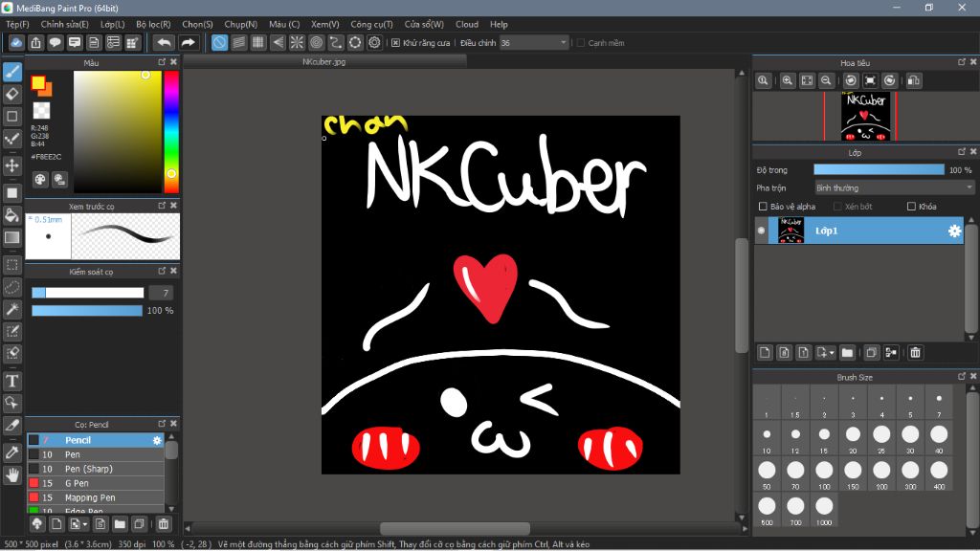Click the vertical hue slider bar
980x551 pixels.
pyautogui.click(x=171, y=132)
